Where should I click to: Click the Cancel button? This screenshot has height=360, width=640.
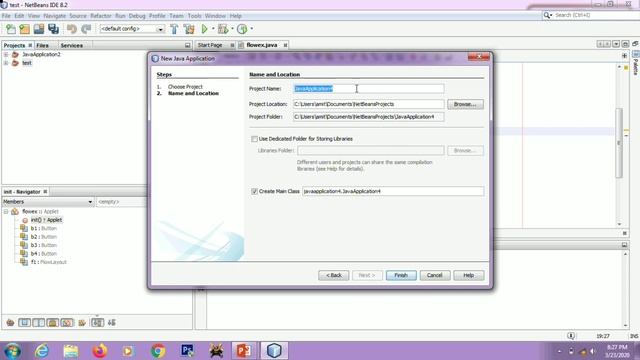coord(435,275)
